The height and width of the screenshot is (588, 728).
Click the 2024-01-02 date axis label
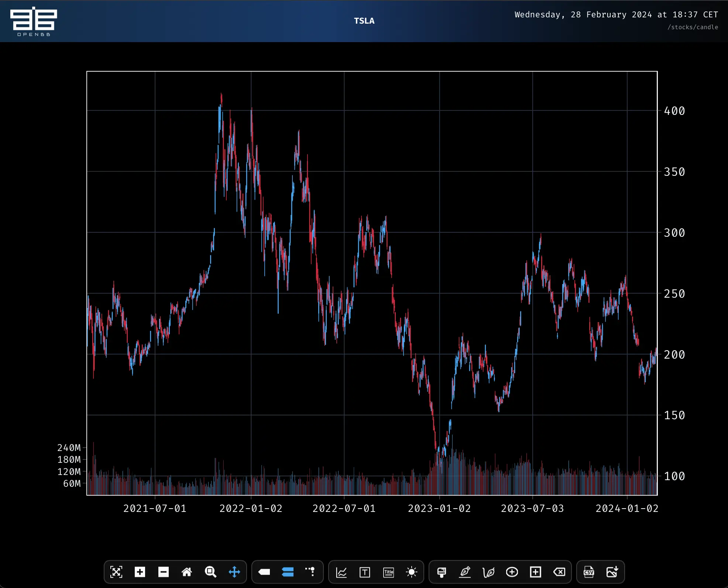click(627, 509)
